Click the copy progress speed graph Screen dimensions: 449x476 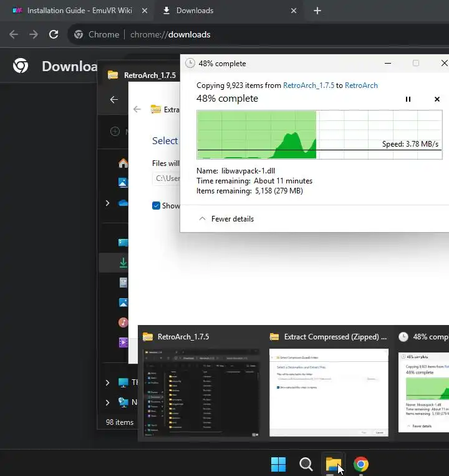pyautogui.click(x=319, y=135)
